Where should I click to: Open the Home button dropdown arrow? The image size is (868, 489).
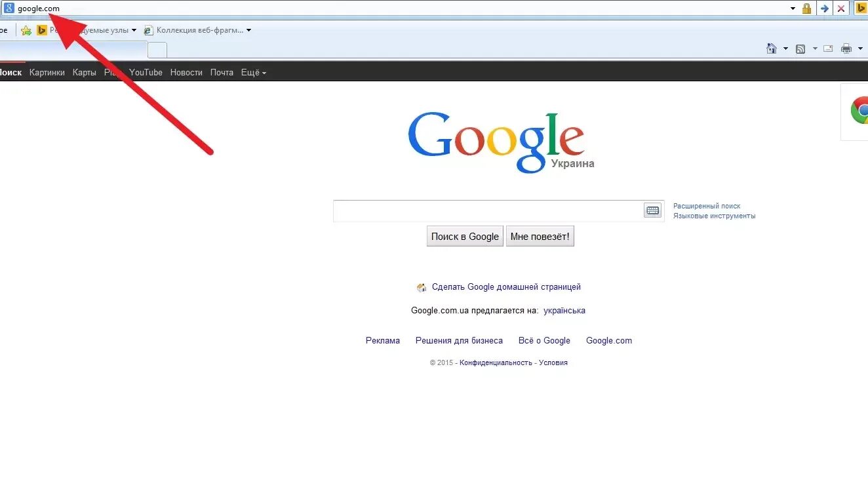click(x=785, y=49)
